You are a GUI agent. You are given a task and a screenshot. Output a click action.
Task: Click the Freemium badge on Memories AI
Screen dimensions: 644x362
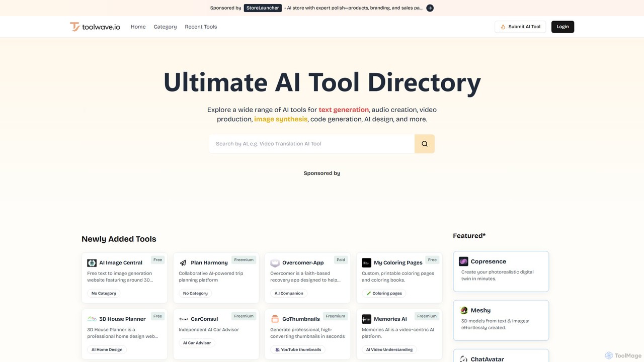(427, 316)
